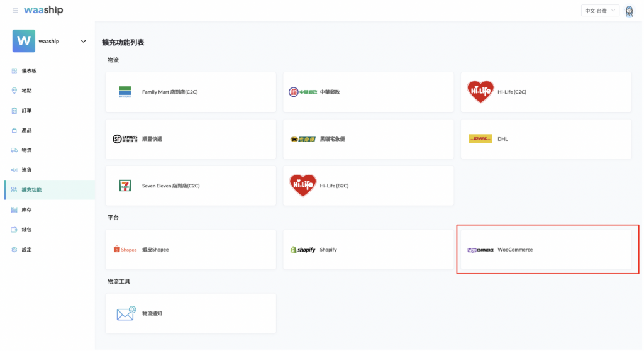644x351 pixels.
Task: Open the WooCommerce integration card
Action: [x=546, y=250]
